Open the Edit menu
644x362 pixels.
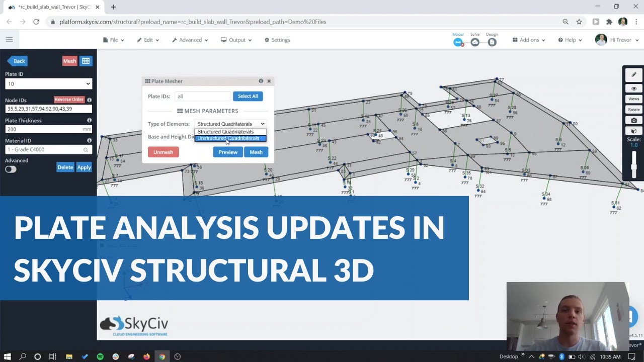[x=148, y=40]
